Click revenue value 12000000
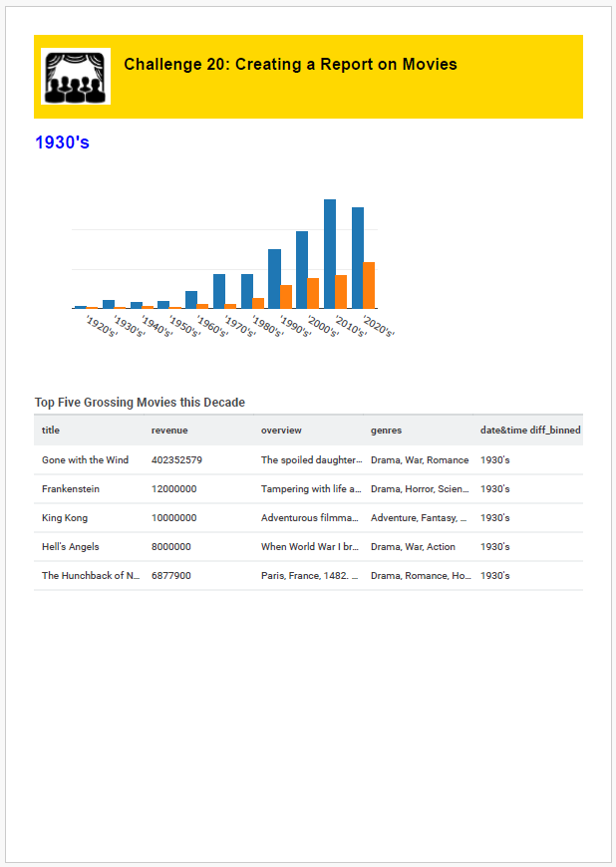This screenshot has height=867, width=616. (174, 488)
